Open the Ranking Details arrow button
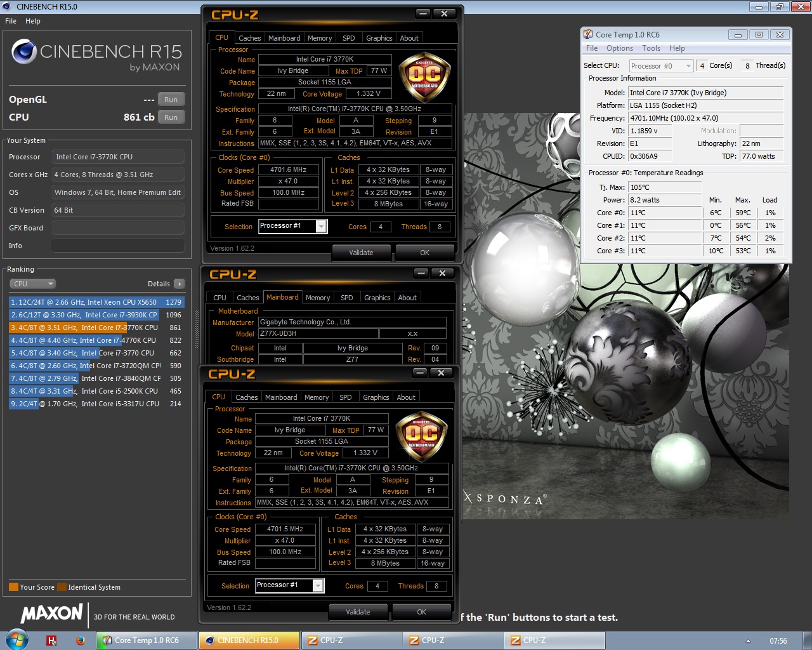 tap(180, 284)
